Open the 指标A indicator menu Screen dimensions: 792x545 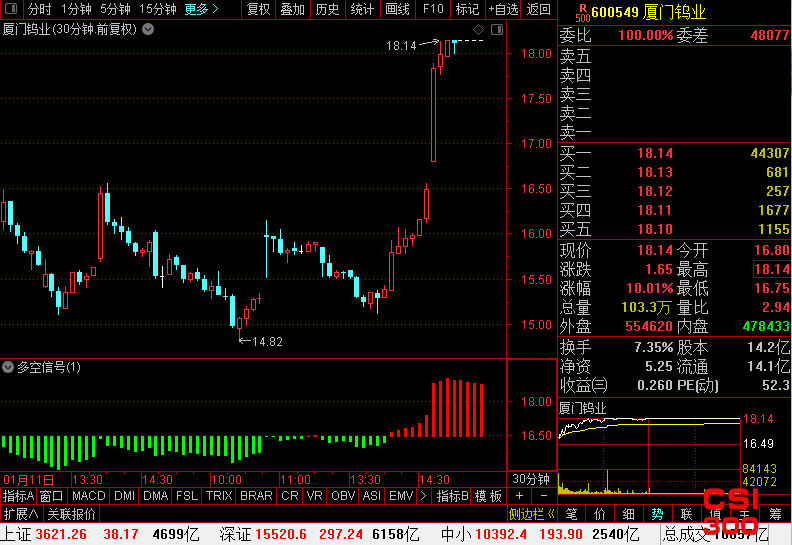18,496
